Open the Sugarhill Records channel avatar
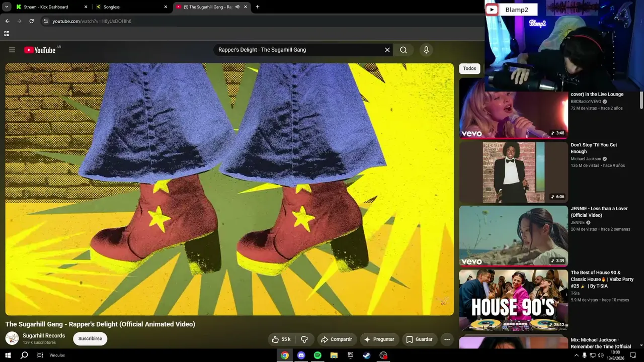This screenshot has height=362, width=644. pyautogui.click(x=12, y=338)
